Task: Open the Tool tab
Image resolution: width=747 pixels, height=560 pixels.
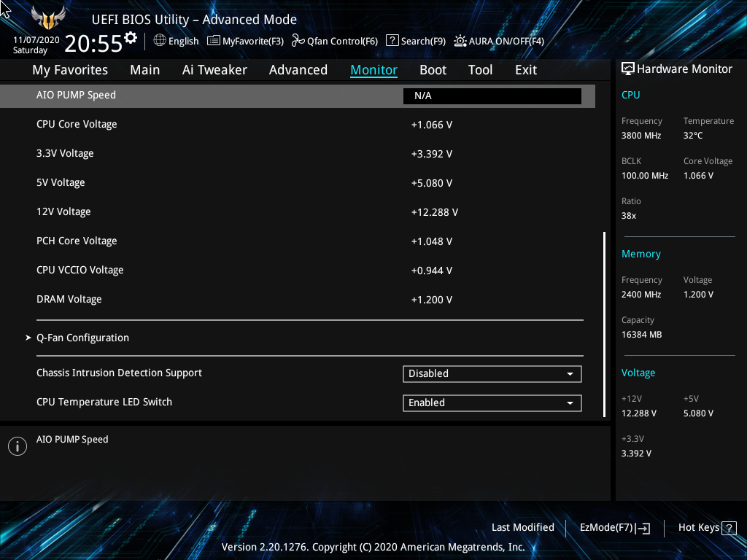Action: [480, 70]
